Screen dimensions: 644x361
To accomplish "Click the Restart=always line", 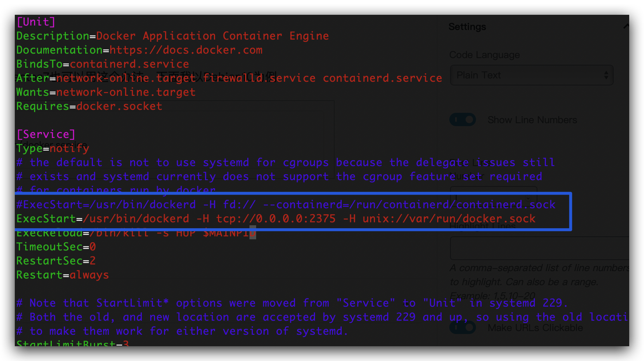I will (63, 275).
